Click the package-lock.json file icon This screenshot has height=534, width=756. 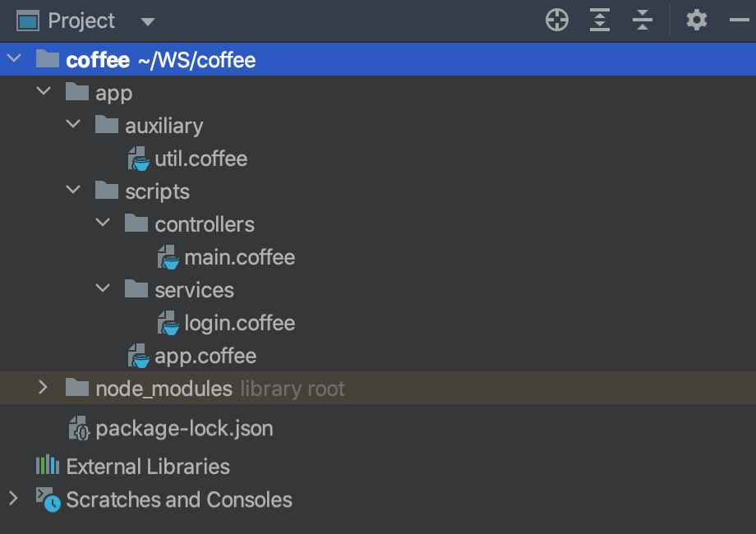point(77,427)
